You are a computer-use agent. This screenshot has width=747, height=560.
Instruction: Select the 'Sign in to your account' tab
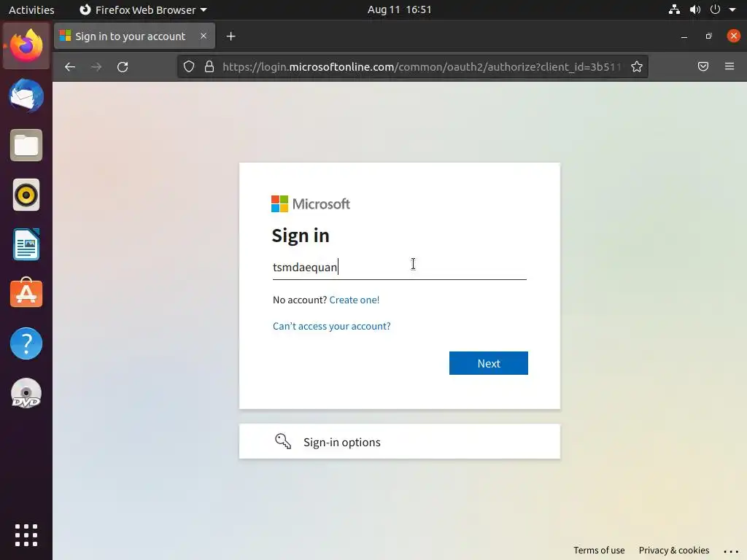tap(135, 36)
